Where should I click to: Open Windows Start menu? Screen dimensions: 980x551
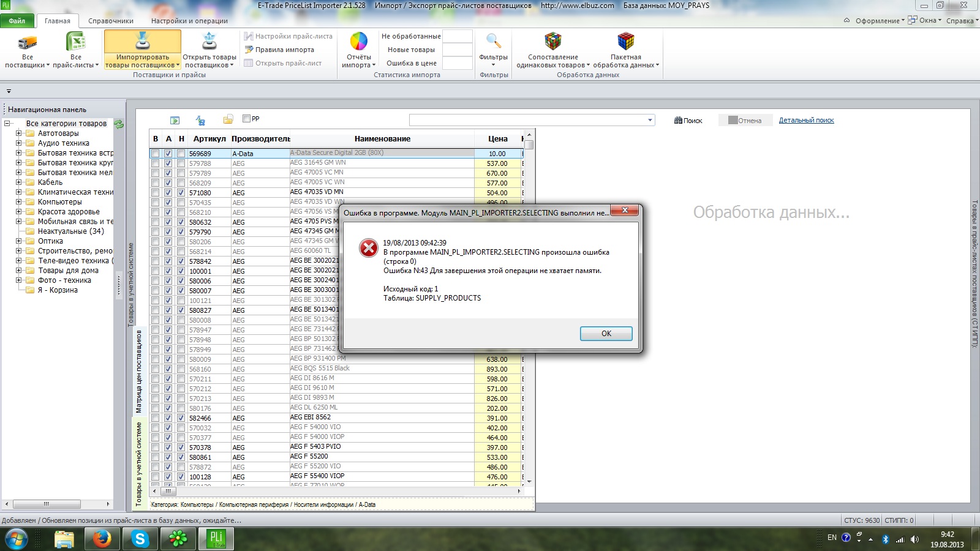coord(17,539)
